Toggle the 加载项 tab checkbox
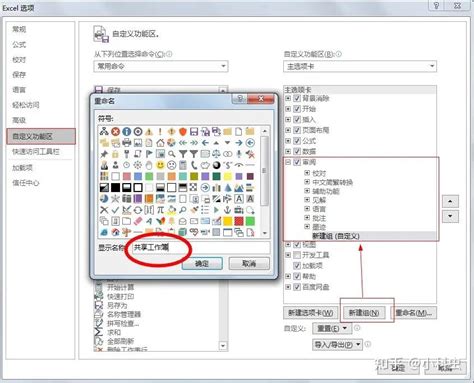Screen dimensions: 474x383 coord(297,266)
